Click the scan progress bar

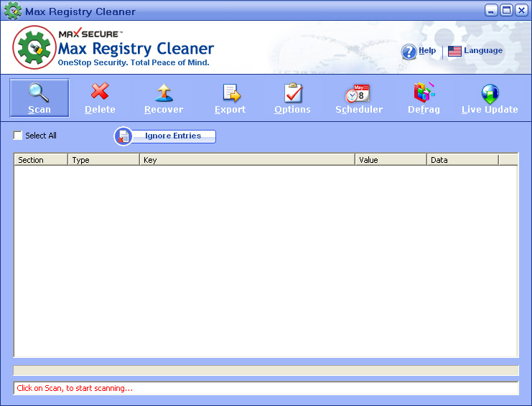tap(266, 370)
